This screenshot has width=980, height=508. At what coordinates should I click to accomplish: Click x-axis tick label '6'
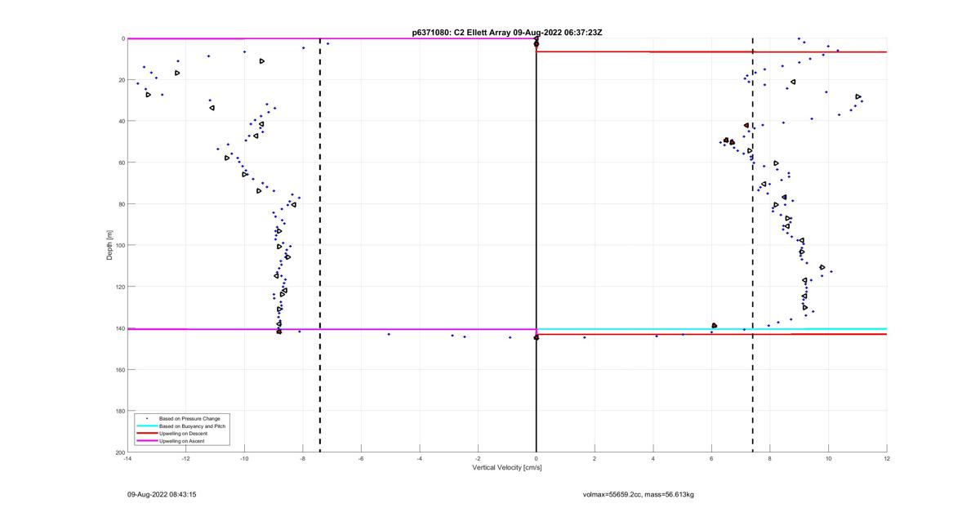pyautogui.click(x=711, y=458)
